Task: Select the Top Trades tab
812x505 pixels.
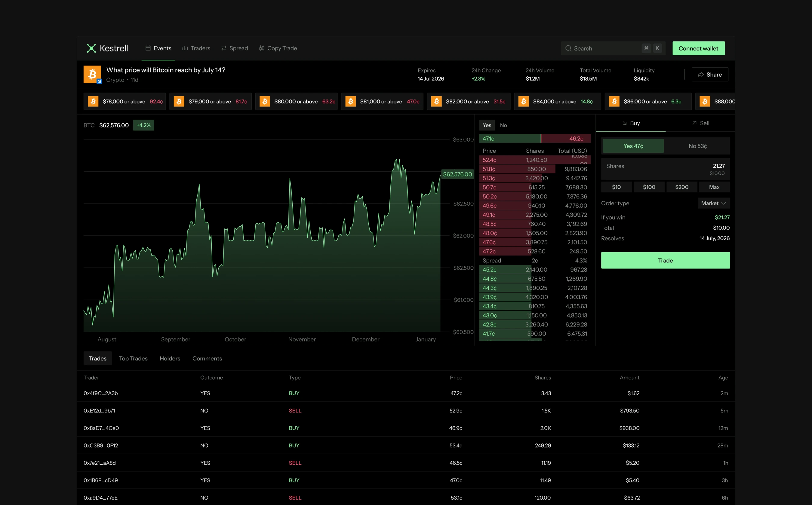Action: (x=133, y=358)
